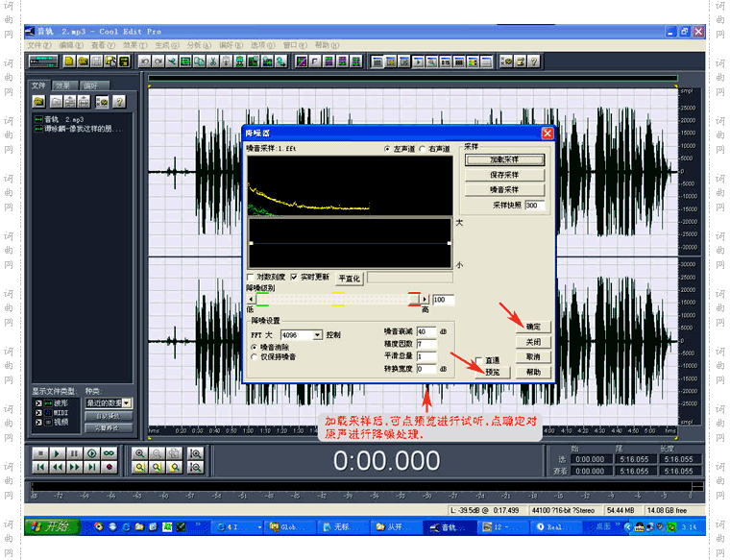Open the FFT size 4096 dropdown
Image resolution: width=730 pixels, height=560 pixels.
318,335
